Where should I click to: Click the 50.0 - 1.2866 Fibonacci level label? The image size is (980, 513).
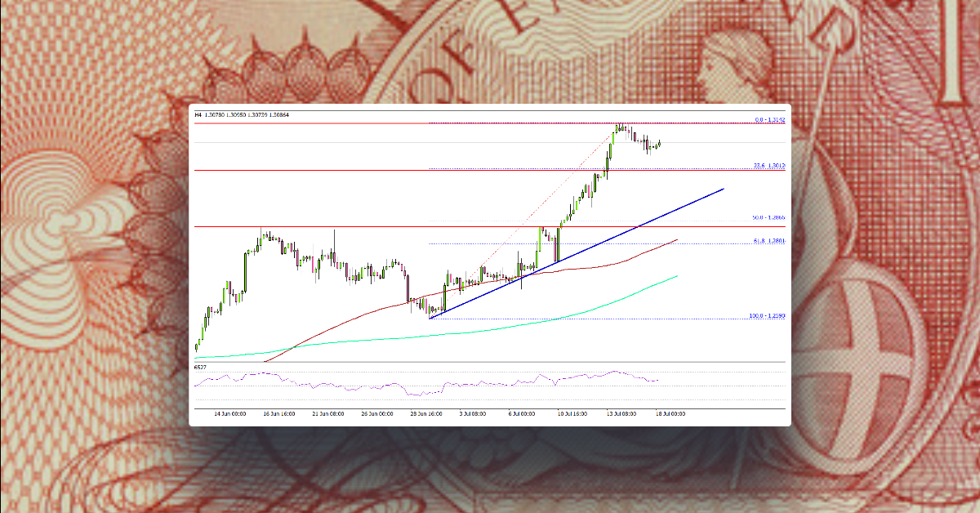[770, 216]
